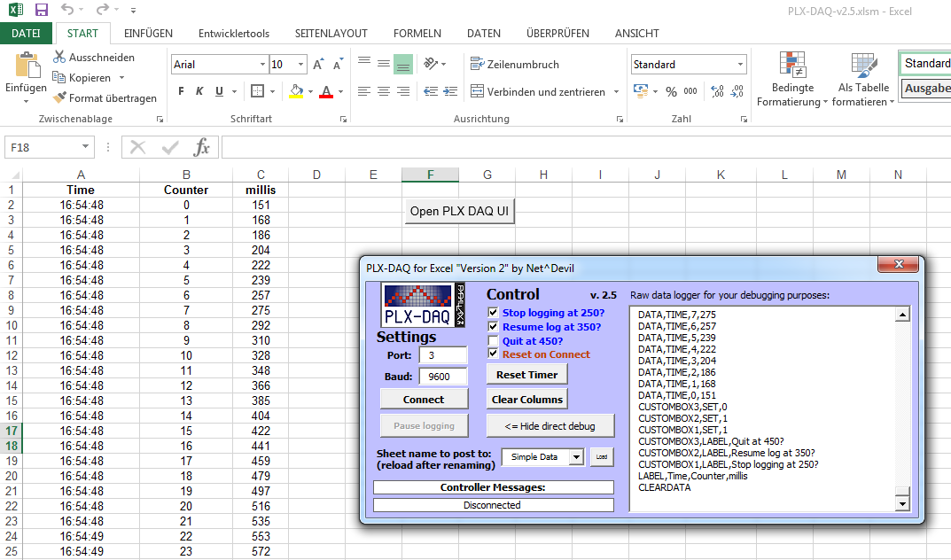951x560 pixels.
Task: Decrease font size with the small A
Action: click(x=338, y=65)
